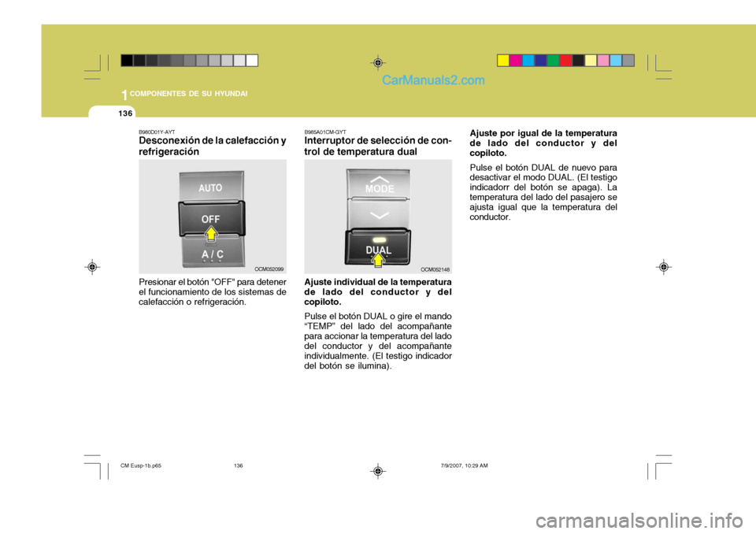Click the red swatch in the color bar

click(566, 61)
